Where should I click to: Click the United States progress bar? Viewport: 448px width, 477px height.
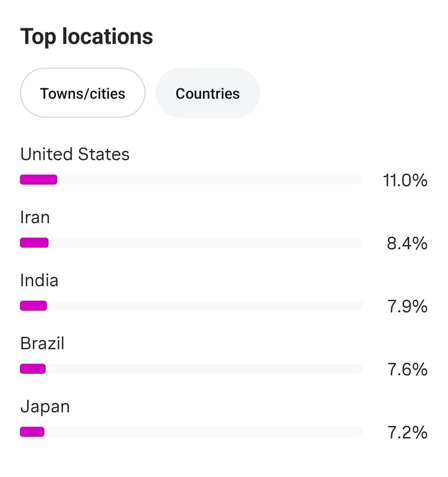(191, 180)
